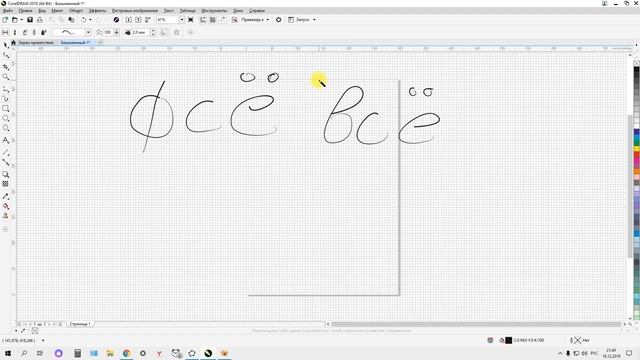Viewport: 640px width, 360px height.
Task: Select the Ellipse tool
Action: (6, 118)
